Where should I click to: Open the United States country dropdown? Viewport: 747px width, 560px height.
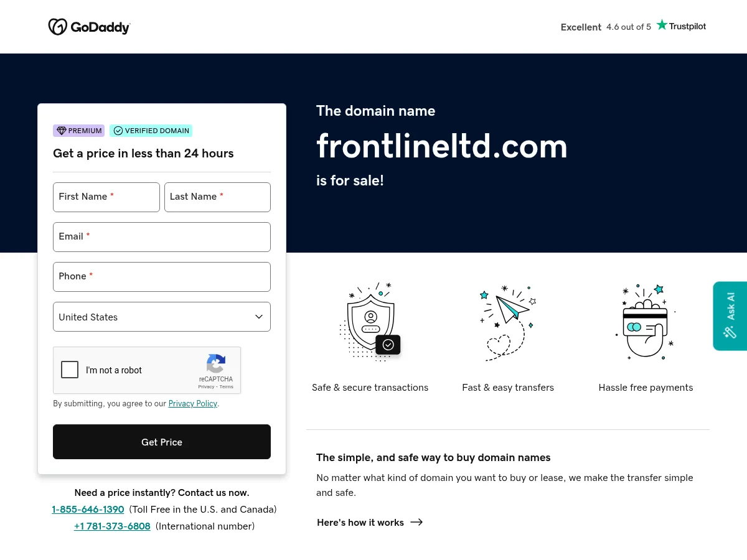[x=162, y=317]
